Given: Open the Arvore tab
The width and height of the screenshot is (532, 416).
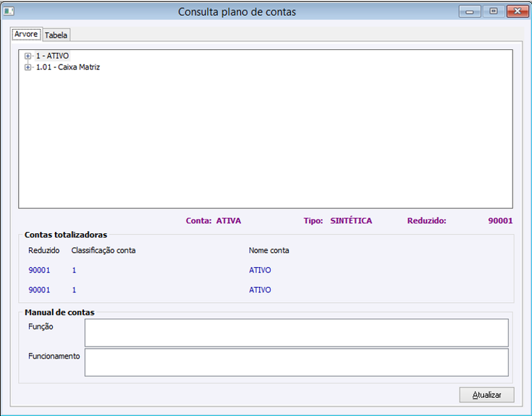Looking at the screenshot, I should tap(26, 34).
